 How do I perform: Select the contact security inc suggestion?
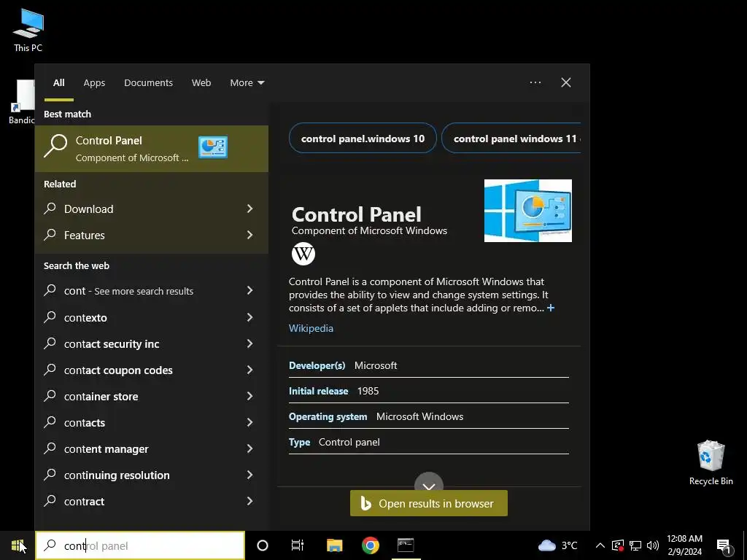pos(152,343)
